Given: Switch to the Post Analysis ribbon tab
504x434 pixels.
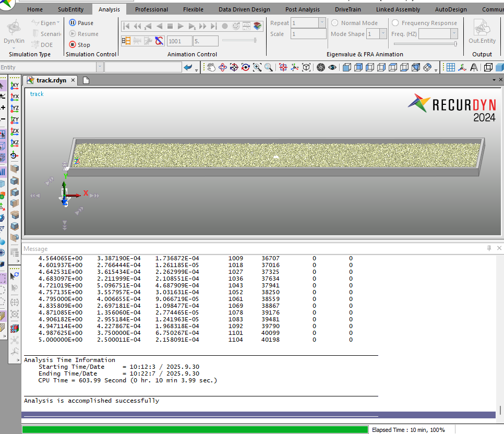Looking at the screenshot, I should 302,9.
